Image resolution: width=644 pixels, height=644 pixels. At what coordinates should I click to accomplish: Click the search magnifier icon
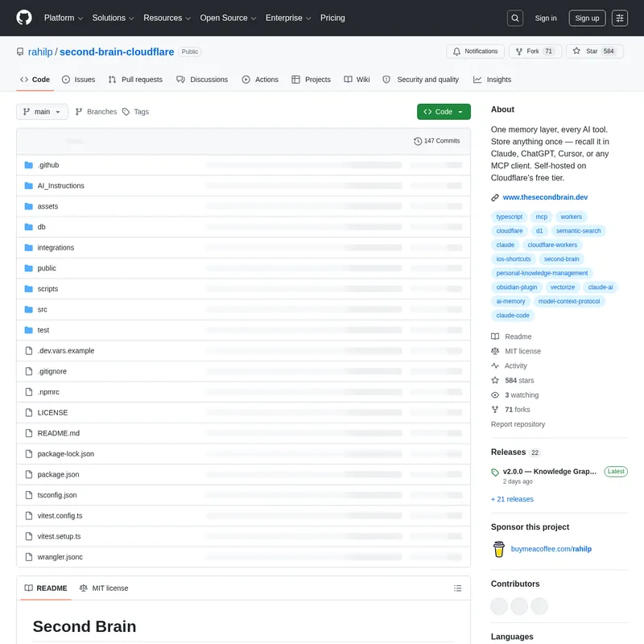(x=514, y=18)
